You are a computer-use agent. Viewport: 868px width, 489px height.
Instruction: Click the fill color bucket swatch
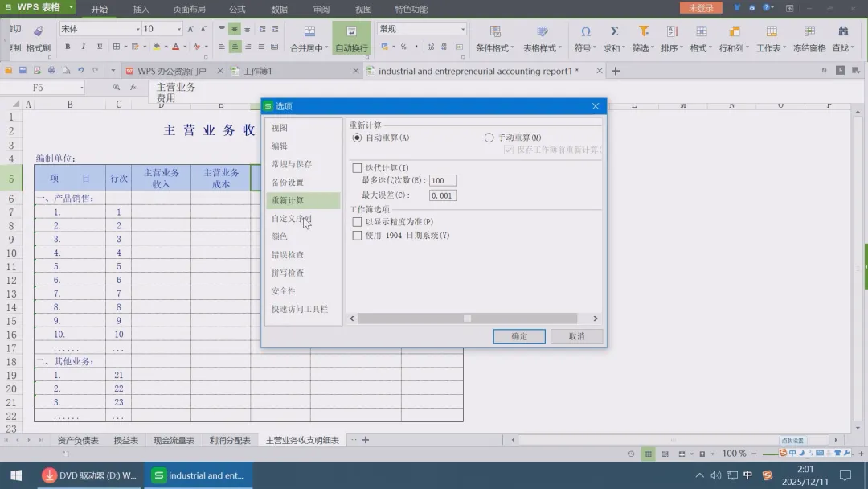pyautogui.click(x=157, y=47)
